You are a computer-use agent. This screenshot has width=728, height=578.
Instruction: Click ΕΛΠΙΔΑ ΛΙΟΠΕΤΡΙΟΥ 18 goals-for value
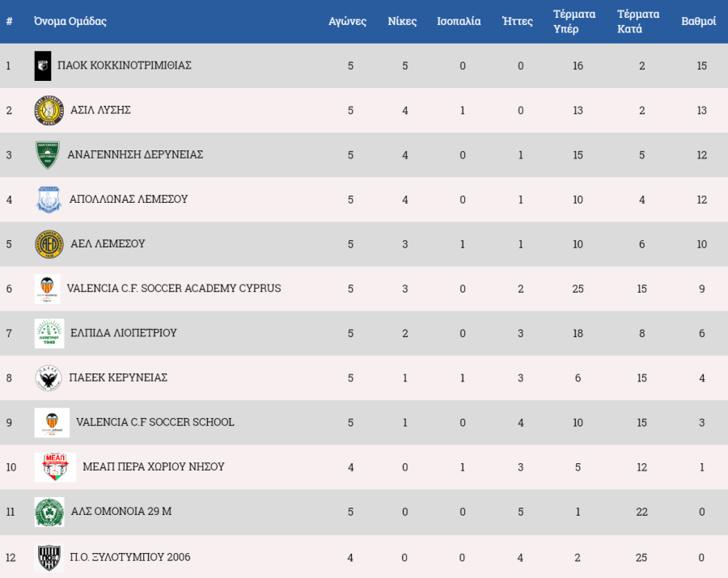(x=578, y=333)
